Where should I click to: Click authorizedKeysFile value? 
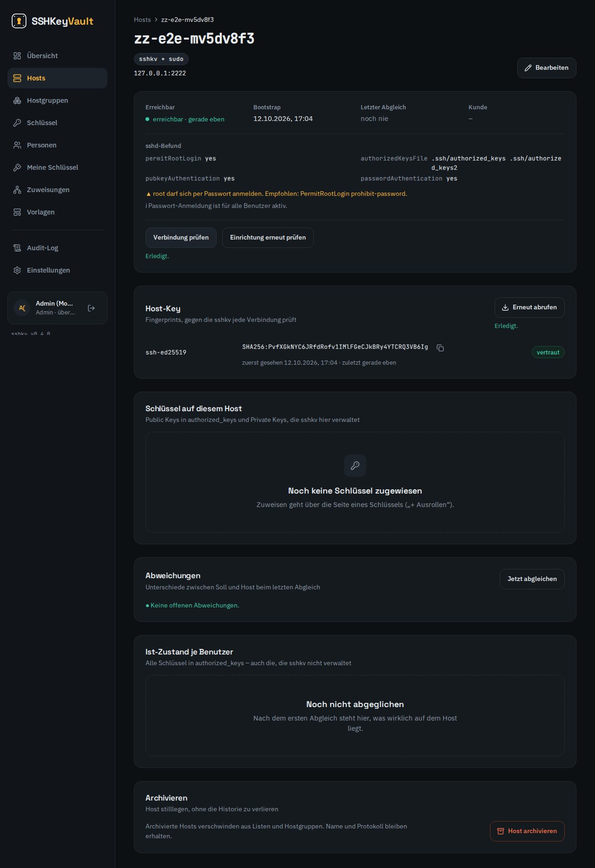(496, 163)
